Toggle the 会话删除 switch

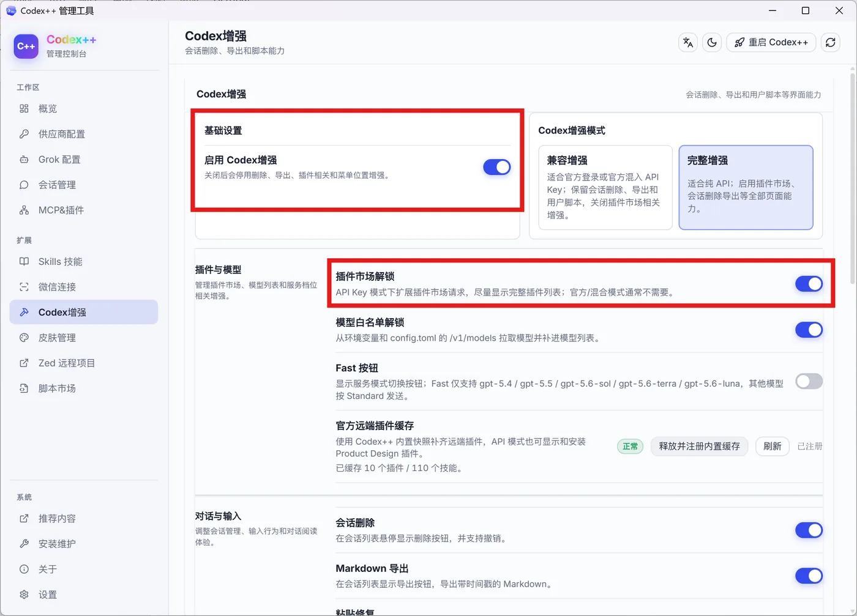click(809, 530)
